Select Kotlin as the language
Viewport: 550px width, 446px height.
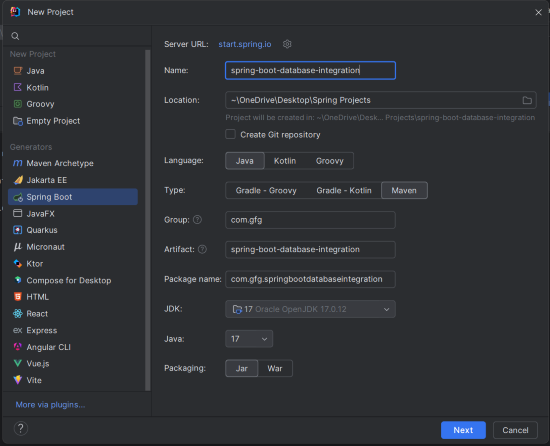[285, 161]
